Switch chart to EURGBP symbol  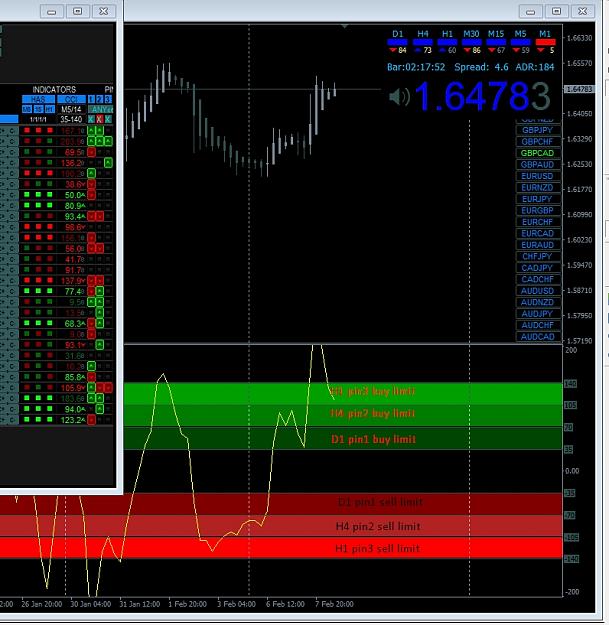click(537, 211)
